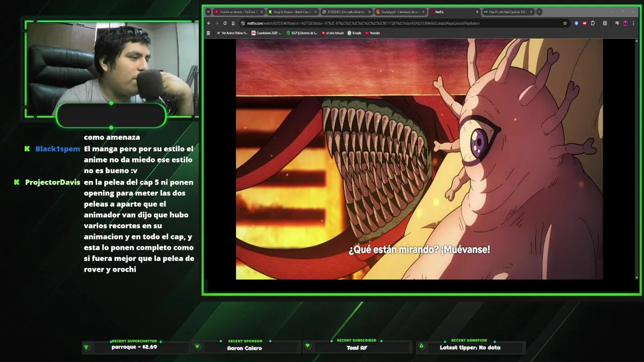Click the superchatter panel icon

coord(86,346)
